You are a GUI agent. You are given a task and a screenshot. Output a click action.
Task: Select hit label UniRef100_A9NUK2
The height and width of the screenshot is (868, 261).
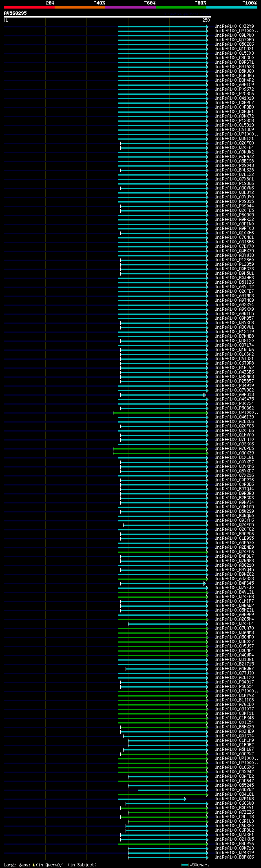pyautogui.click(x=234, y=152)
